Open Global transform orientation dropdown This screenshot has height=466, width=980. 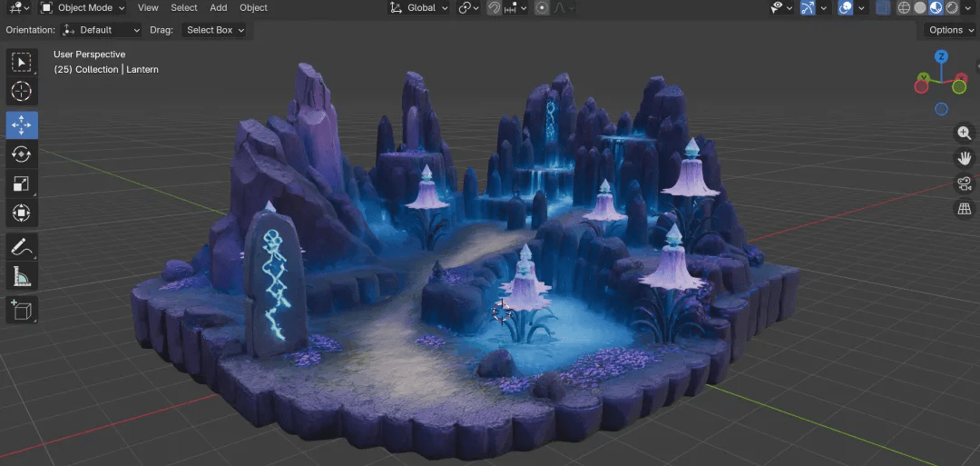[x=418, y=8]
